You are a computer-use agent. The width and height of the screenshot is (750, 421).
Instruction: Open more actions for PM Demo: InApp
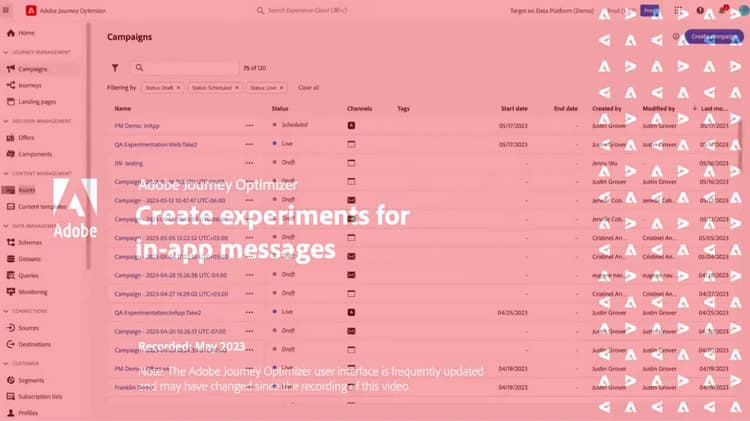[x=249, y=125]
